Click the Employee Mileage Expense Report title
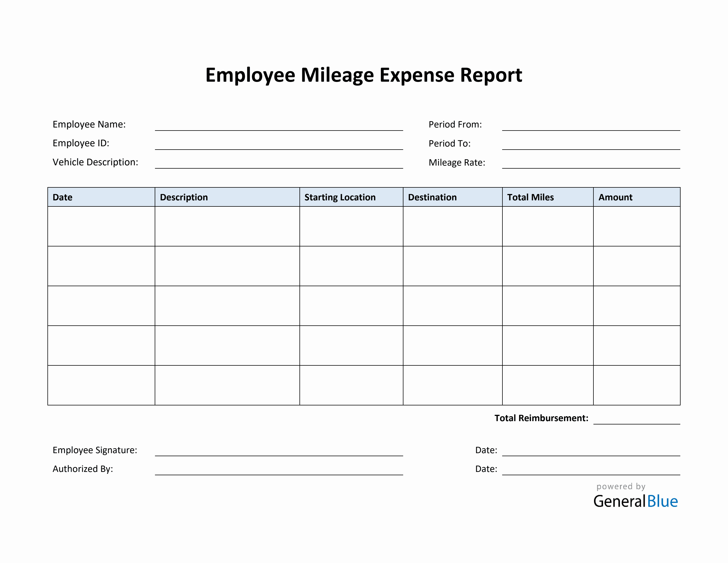 (x=364, y=75)
